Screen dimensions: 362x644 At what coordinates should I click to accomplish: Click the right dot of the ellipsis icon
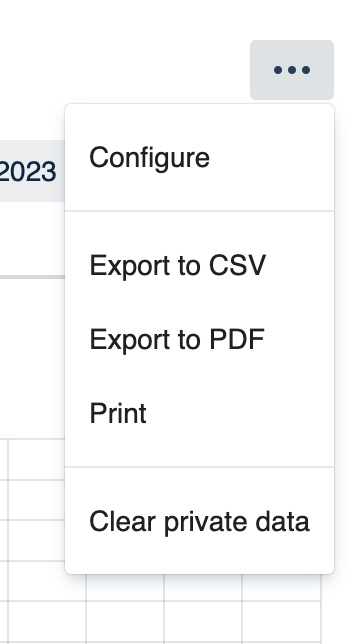point(306,70)
